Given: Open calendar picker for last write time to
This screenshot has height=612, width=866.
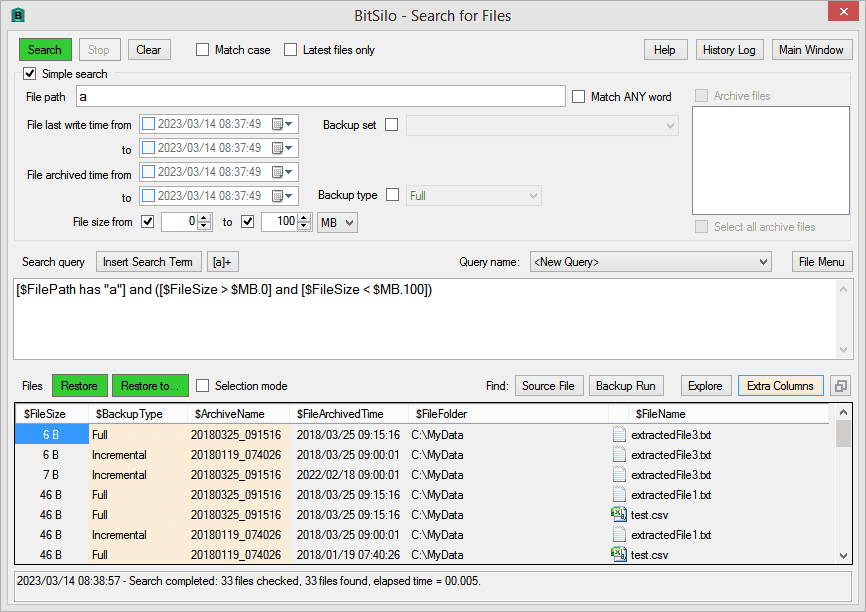Looking at the screenshot, I should pyautogui.click(x=282, y=148).
